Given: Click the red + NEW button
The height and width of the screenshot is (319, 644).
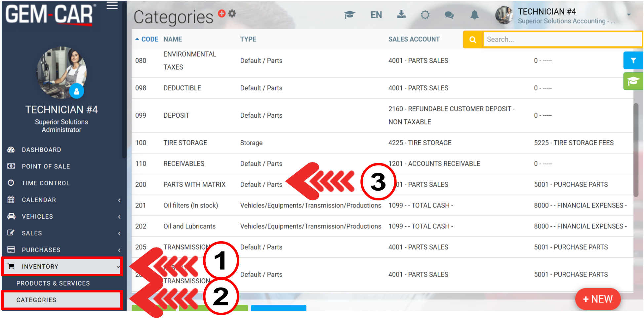Looking at the screenshot, I should tap(597, 299).
